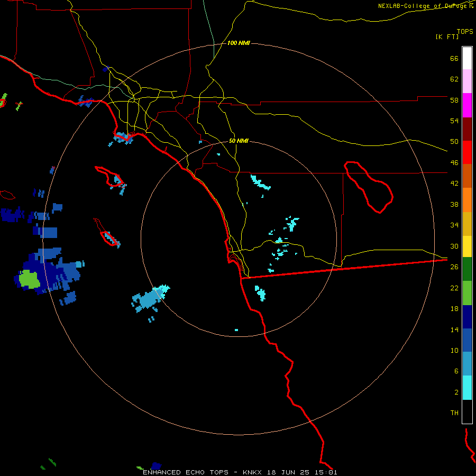The width and height of the screenshot is (476, 476).
Task: Select the light blue legend block
Action: 467,364
